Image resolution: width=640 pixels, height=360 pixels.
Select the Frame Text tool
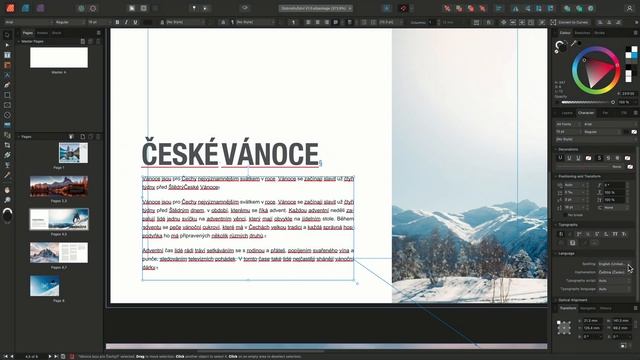click(x=7, y=55)
